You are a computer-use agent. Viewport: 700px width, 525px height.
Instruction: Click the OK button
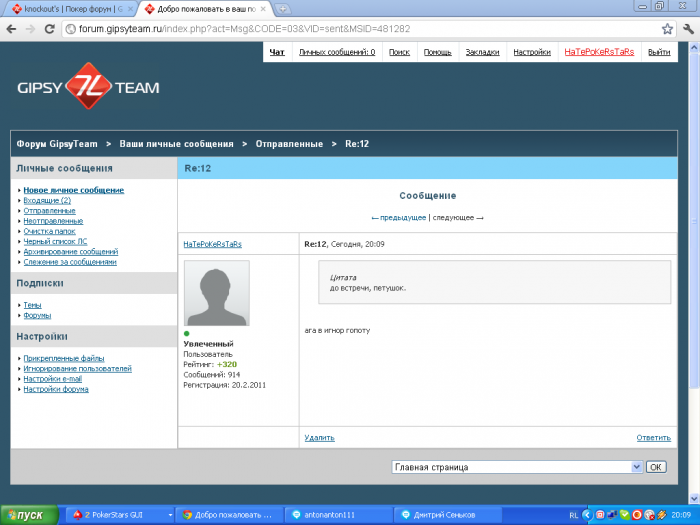(x=656, y=467)
